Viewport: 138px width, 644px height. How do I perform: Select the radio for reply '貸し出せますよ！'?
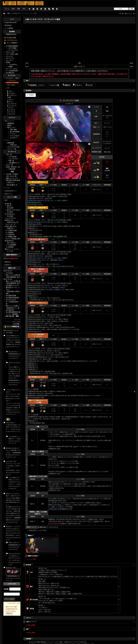coord(7,352)
